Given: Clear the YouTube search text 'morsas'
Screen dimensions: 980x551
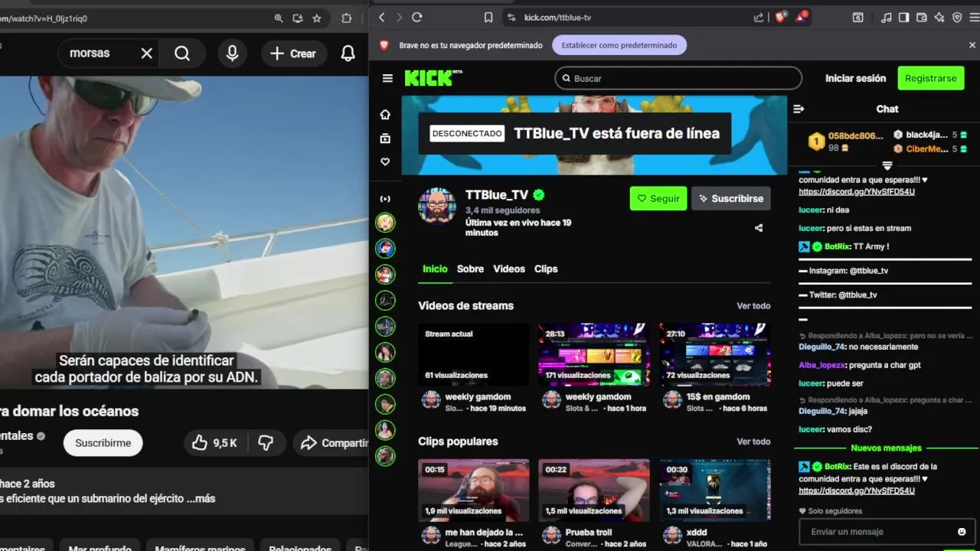Looking at the screenshot, I should pyautogui.click(x=147, y=53).
